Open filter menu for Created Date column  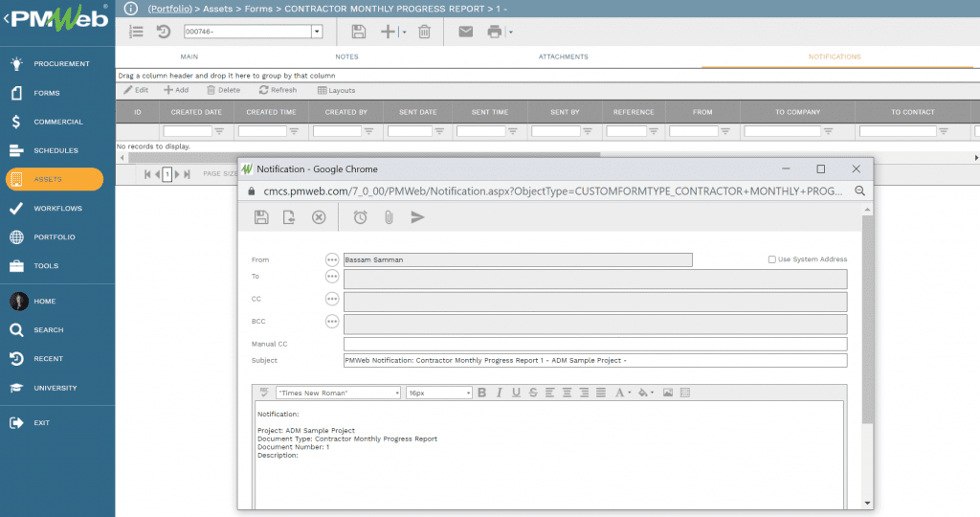[x=219, y=131]
